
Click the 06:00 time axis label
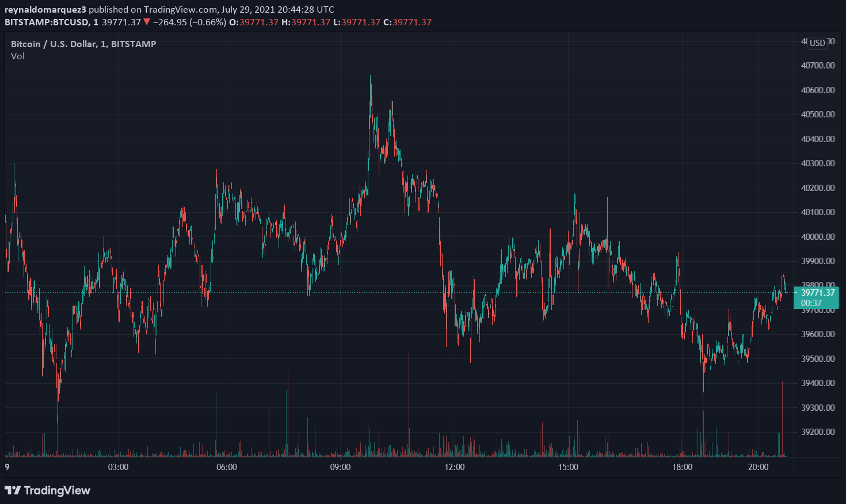[226, 467]
